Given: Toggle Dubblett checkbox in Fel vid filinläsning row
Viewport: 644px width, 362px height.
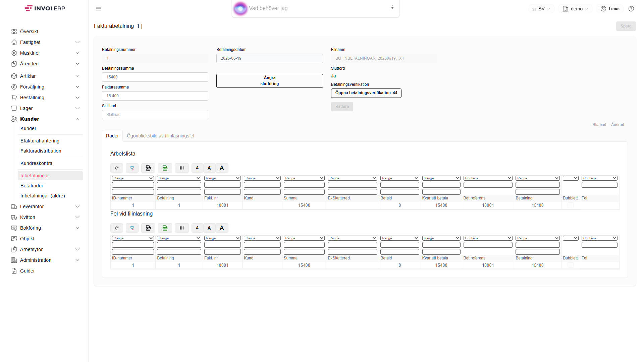Looking at the screenshot, I should point(571,265).
